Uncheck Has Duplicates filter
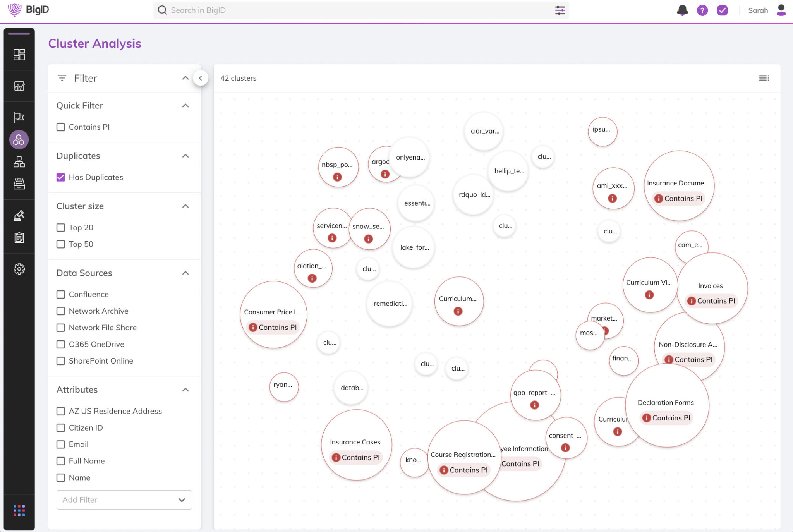Screen dimensions: 793x532 (x=61, y=177)
